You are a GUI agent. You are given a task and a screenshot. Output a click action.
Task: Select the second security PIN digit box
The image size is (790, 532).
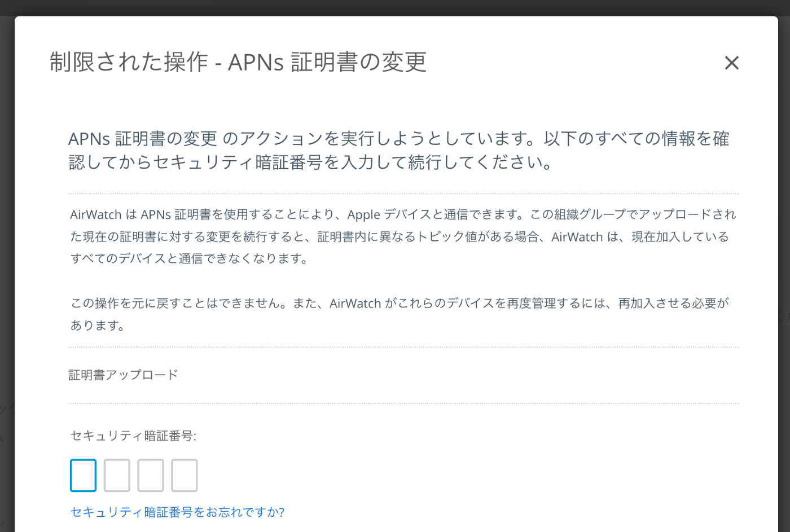point(117,475)
